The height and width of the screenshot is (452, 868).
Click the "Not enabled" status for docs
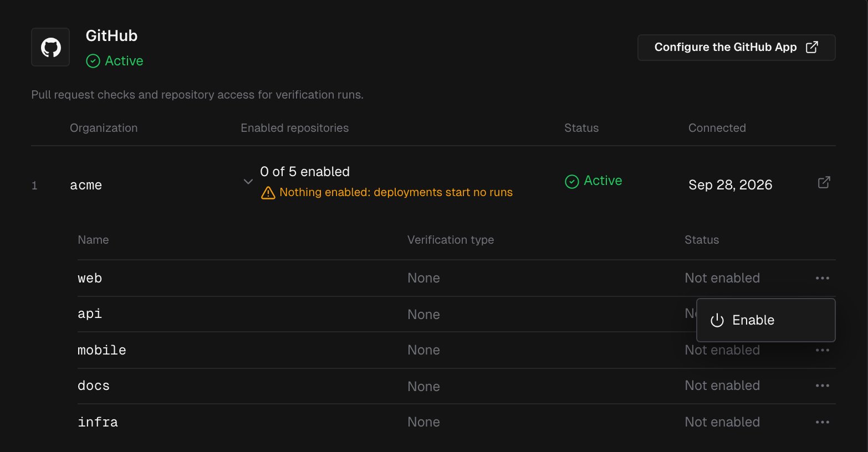click(722, 386)
